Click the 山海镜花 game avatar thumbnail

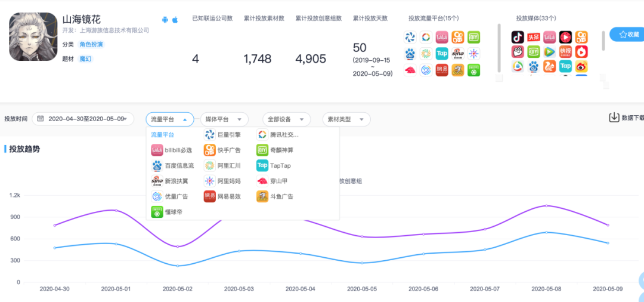tap(33, 37)
